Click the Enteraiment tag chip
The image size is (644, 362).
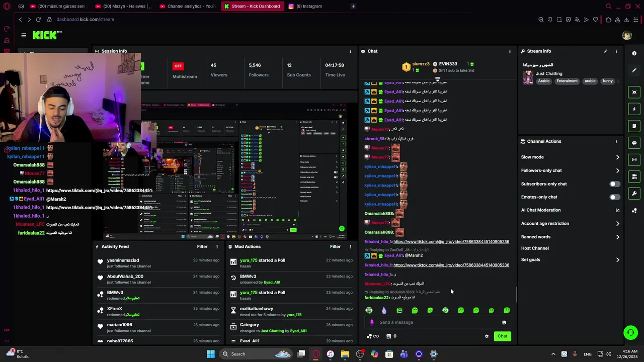(567, 81)
